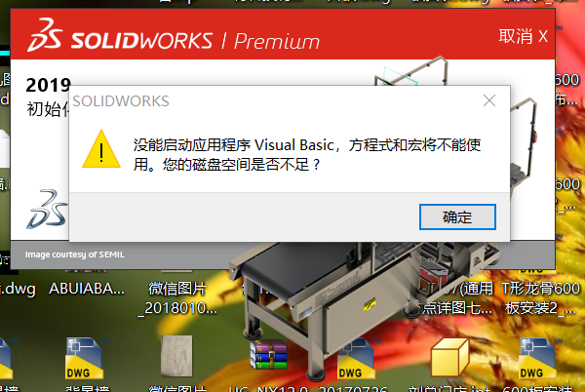Select the yellow cube part file icon
Image resolution: width=585 pixels, height=392 pixels.
pos(449,357)
